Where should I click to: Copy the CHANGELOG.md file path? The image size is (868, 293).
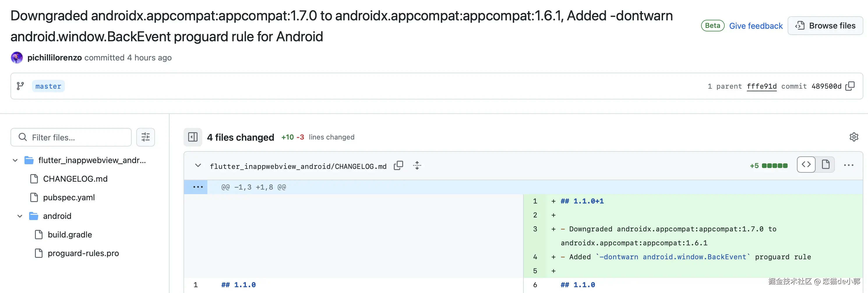pyautogui.click(x=398, y=165)
